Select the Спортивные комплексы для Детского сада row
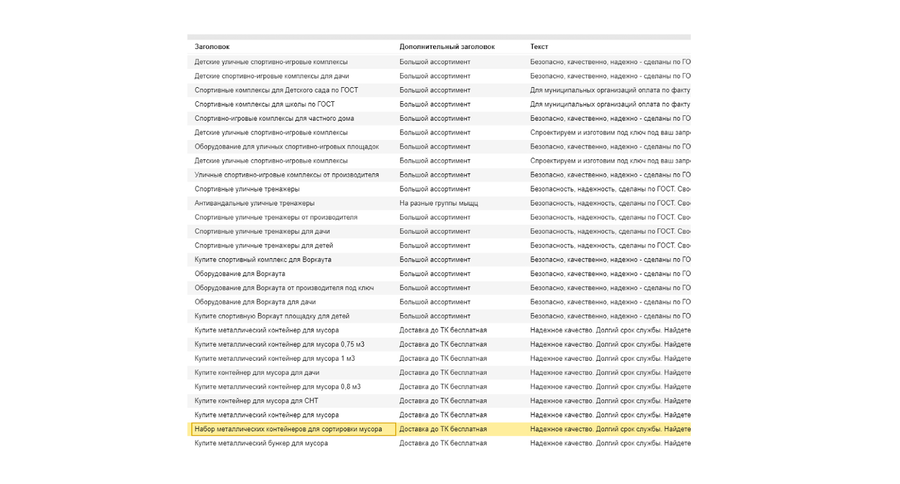Viewport: 900px width, 484px height. [439, 90]
